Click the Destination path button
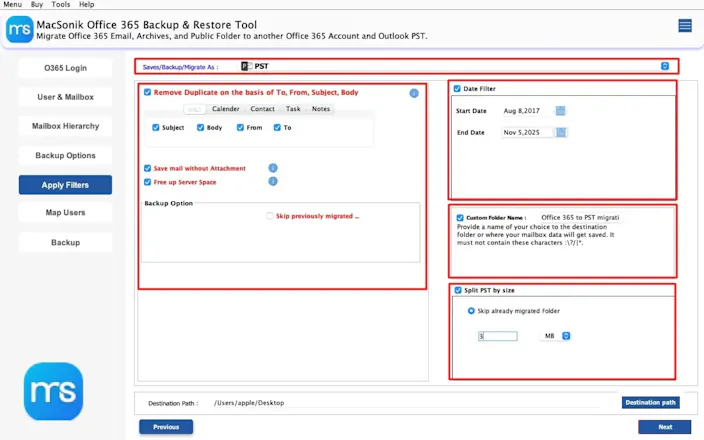 click(650, 402)
